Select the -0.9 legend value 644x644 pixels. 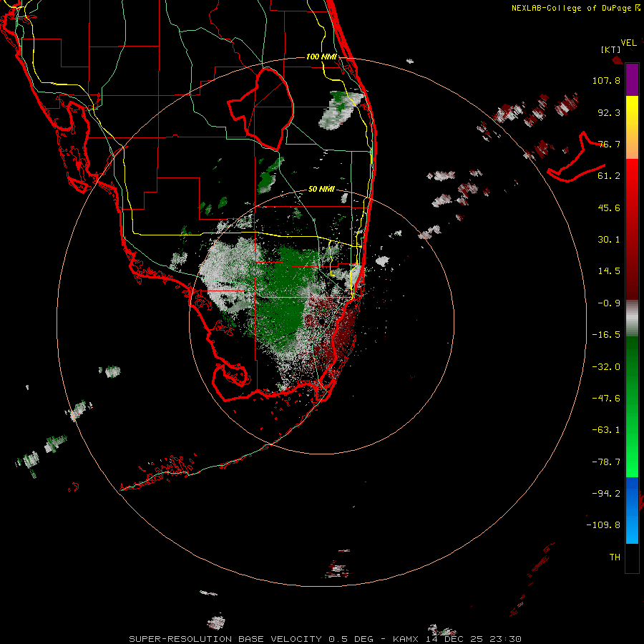pyautogui.click(x=609, y=303)
